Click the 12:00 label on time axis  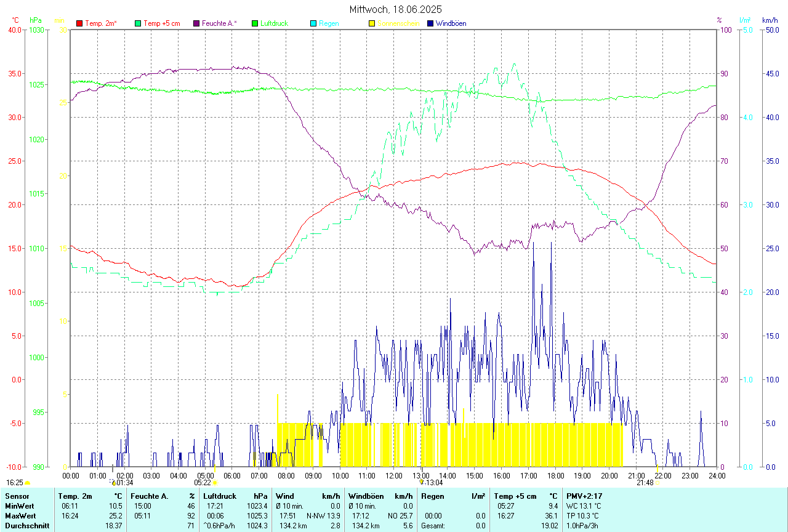pyautogui.click(x=393, y=475)
